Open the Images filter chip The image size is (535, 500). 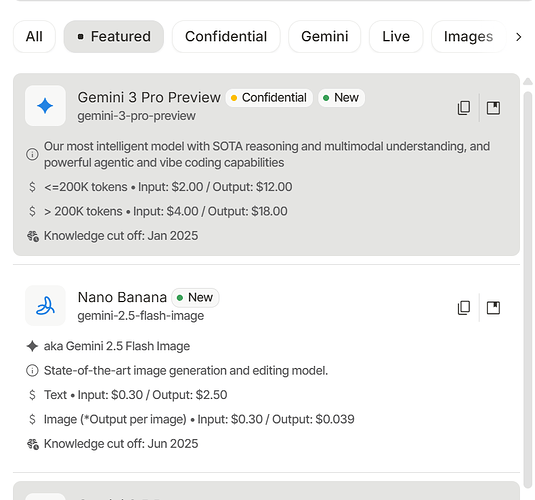pos(468,37)
